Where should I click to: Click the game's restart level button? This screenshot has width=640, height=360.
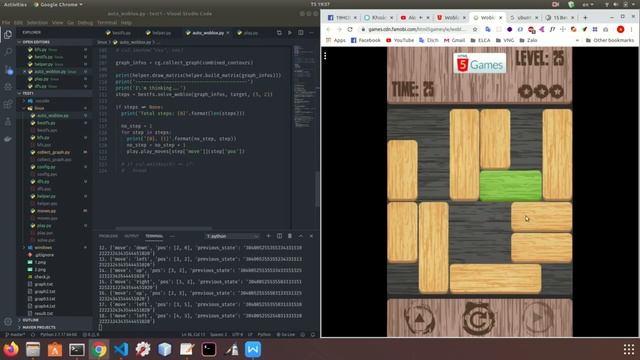tap(479, 318)
